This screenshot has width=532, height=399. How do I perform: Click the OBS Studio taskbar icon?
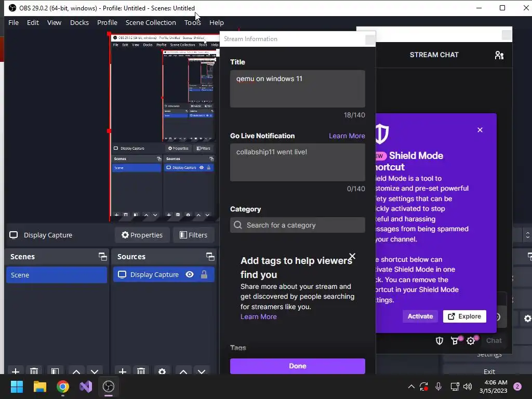(x=109, y=387)
